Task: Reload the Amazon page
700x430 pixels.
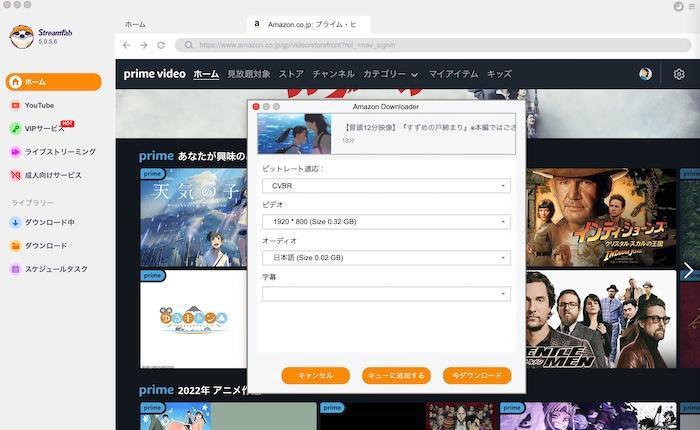Action: (161, 45)
